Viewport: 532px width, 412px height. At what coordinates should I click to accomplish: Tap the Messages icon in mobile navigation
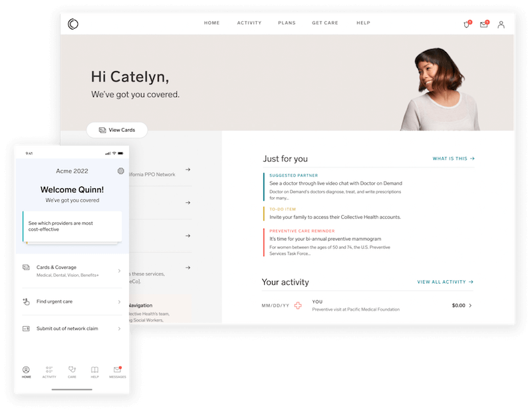[117, 371]
